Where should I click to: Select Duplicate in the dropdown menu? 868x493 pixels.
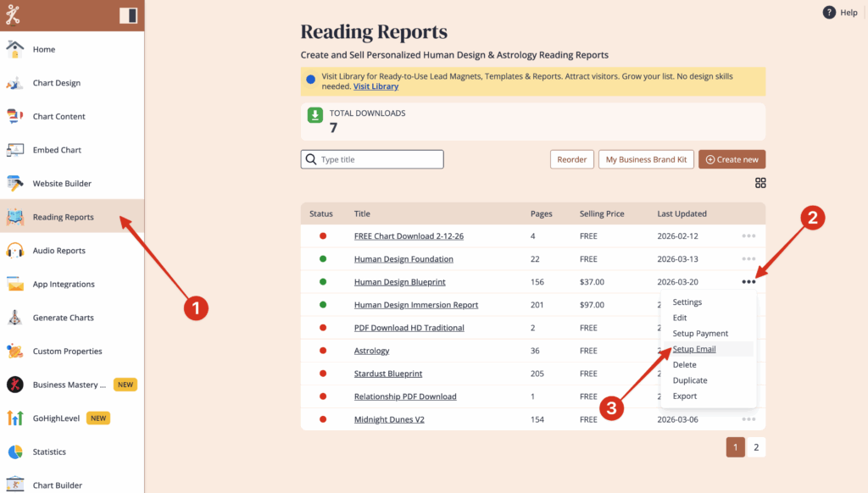pyautogui.click(x=690, y=380)
